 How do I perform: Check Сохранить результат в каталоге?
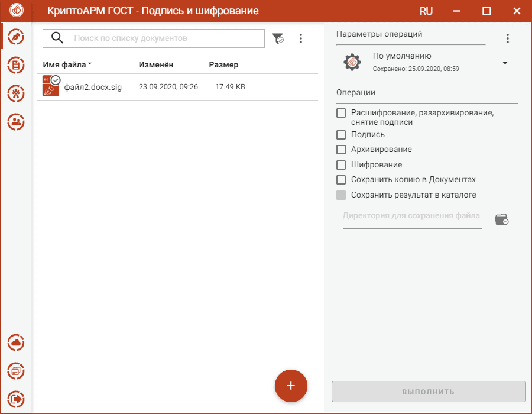point(341,195)
